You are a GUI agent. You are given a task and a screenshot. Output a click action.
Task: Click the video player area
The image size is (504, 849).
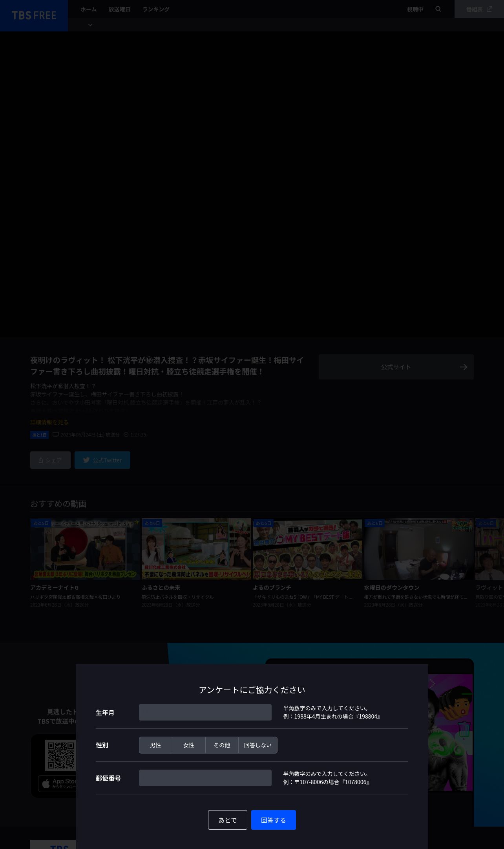[x=252, y=184]
